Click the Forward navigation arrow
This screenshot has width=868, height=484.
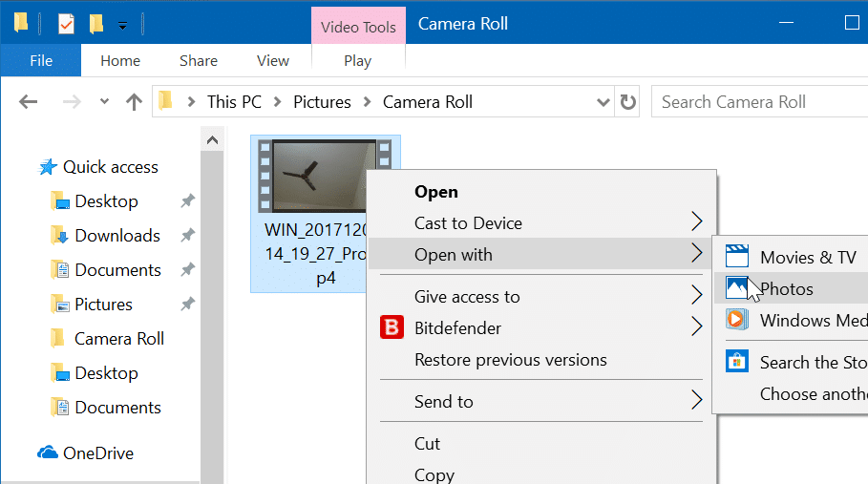(x=72, y=102)
